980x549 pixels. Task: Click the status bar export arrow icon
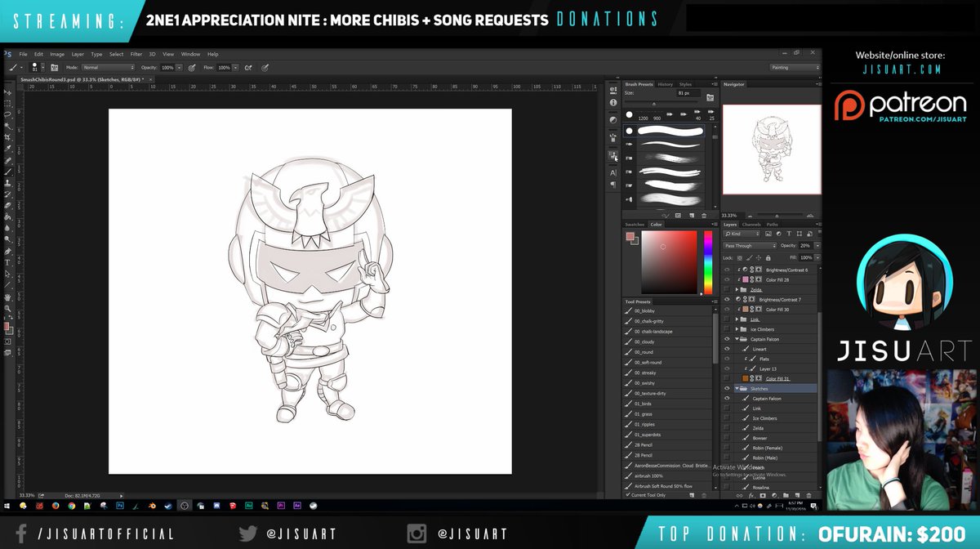click(x=41, y=495)
